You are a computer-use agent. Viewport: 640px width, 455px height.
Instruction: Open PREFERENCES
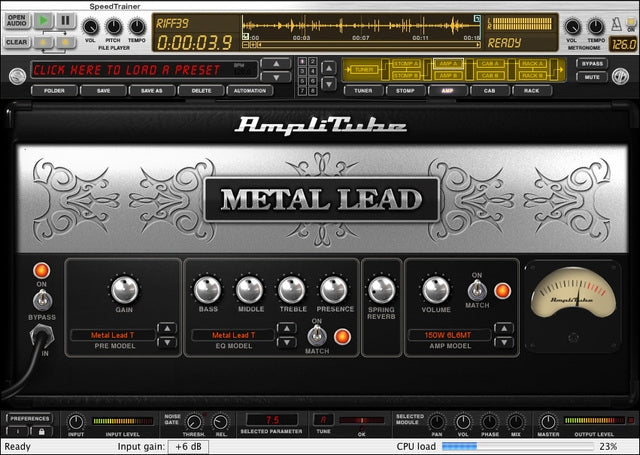29,418
